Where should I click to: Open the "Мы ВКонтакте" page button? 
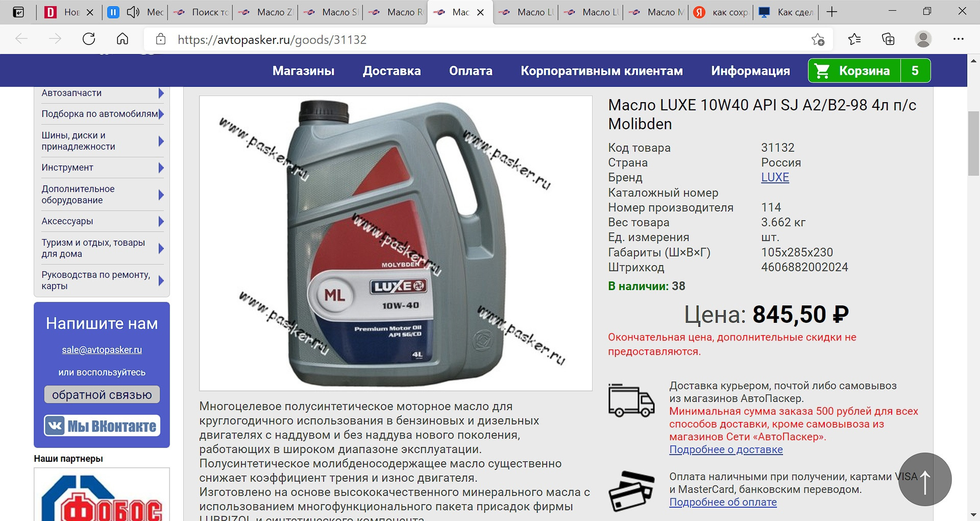point(102,425)
